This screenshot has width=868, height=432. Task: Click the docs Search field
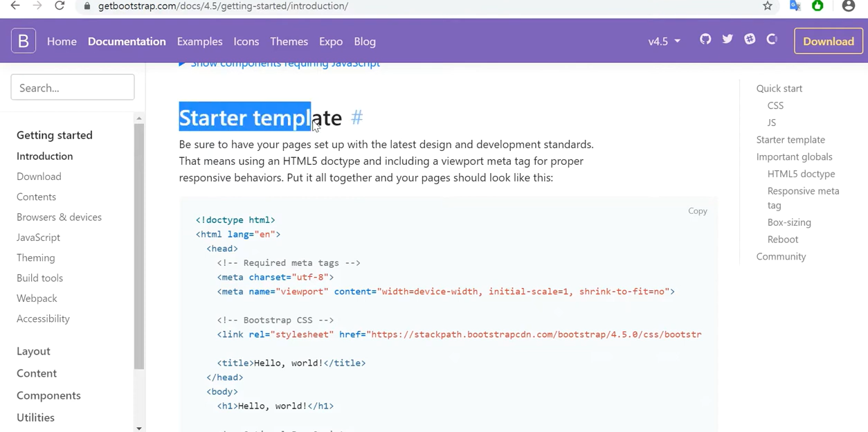tap(73, 88)
